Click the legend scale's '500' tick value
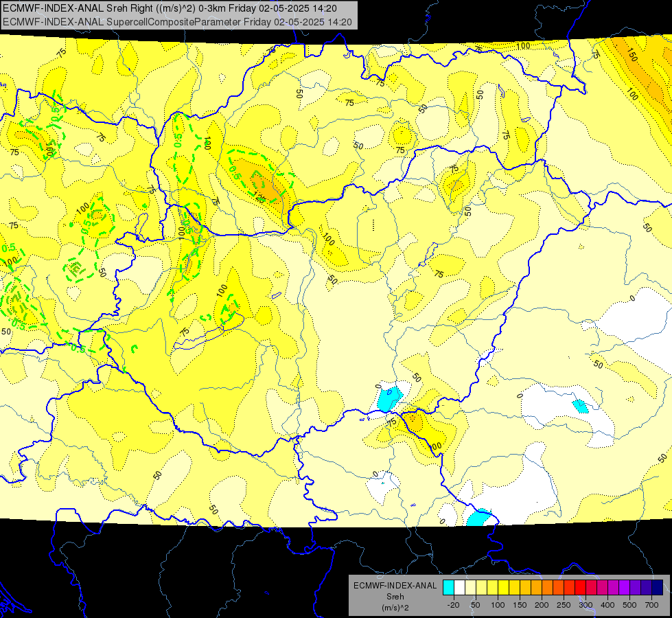672x618 pixels. pos(629,605)
